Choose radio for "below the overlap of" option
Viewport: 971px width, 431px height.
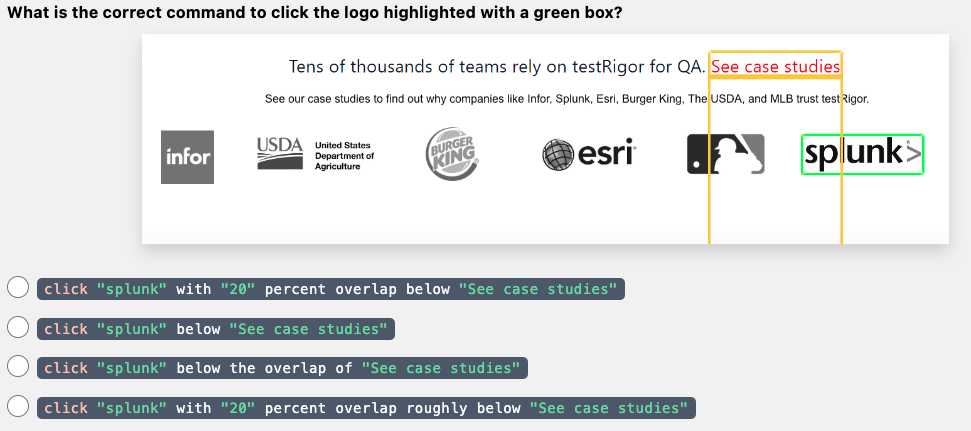(19, 367)
